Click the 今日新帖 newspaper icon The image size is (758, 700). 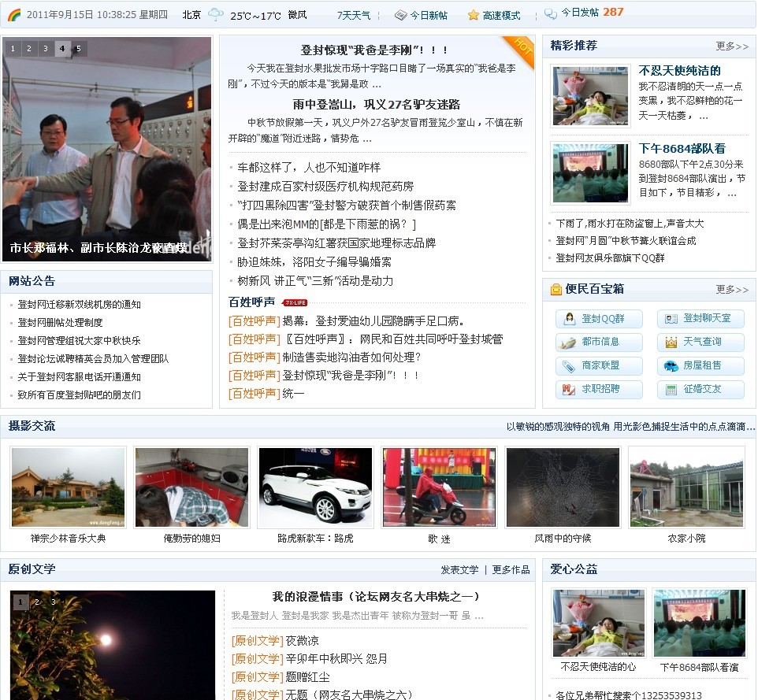[x=400, y=16]
